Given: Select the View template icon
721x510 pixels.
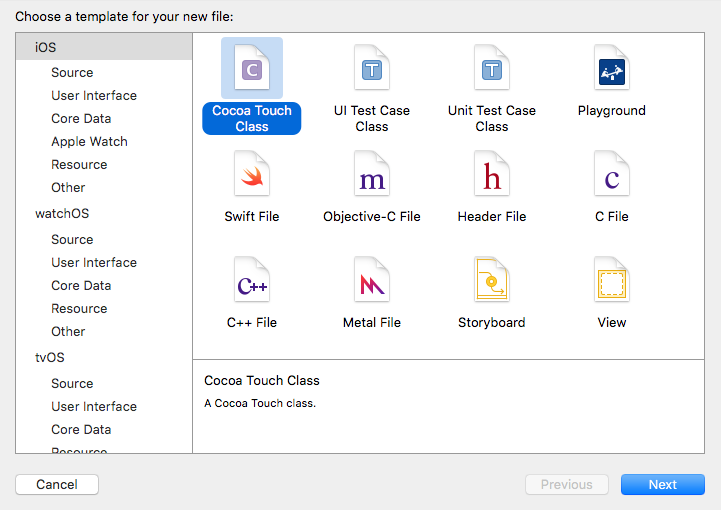Looking at the screenshot, I should 612,282.
